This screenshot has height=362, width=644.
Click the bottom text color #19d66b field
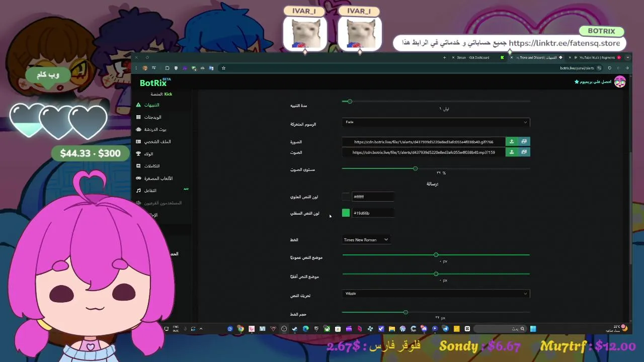[373, 213]
